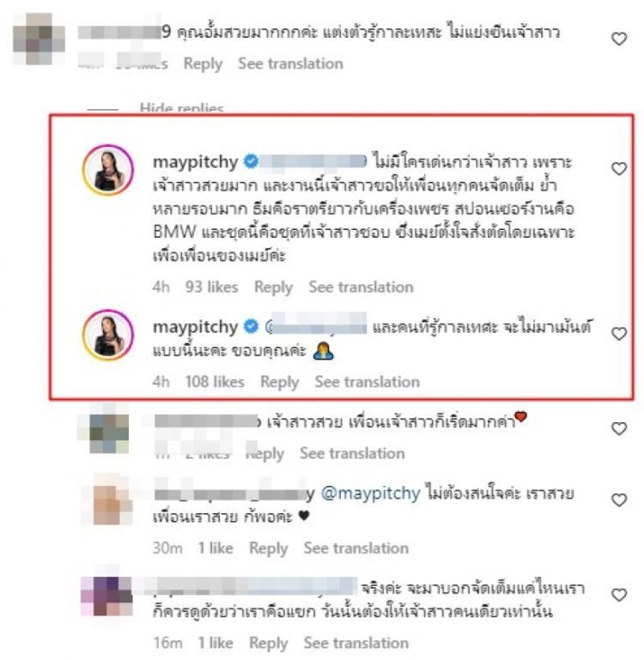Screen dimensions: 644x660
Task: Open maypitchy's avatar on second reply
Action: point(108,335)
